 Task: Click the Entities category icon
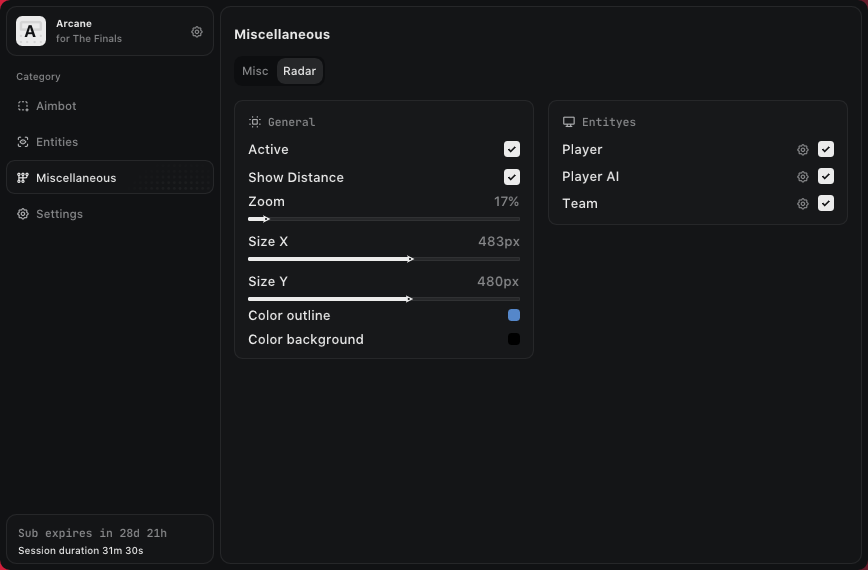(x=23, y=142)
